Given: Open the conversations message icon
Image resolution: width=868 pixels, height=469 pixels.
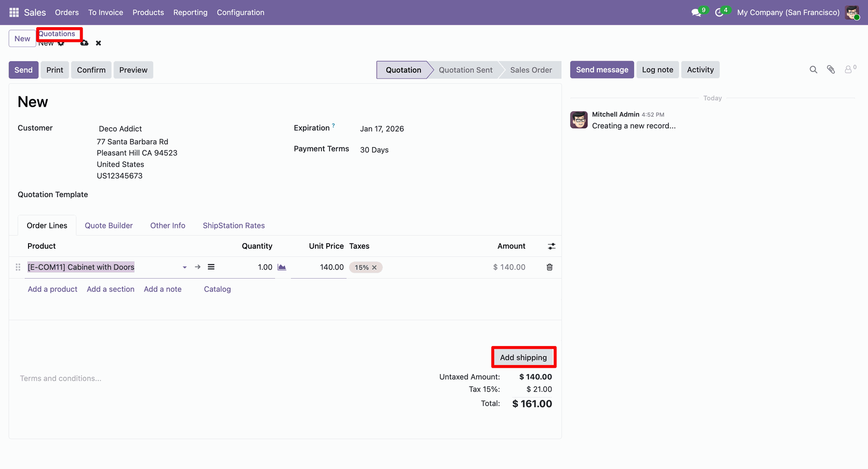Looking at the screenshot, I should click(696, 13).
